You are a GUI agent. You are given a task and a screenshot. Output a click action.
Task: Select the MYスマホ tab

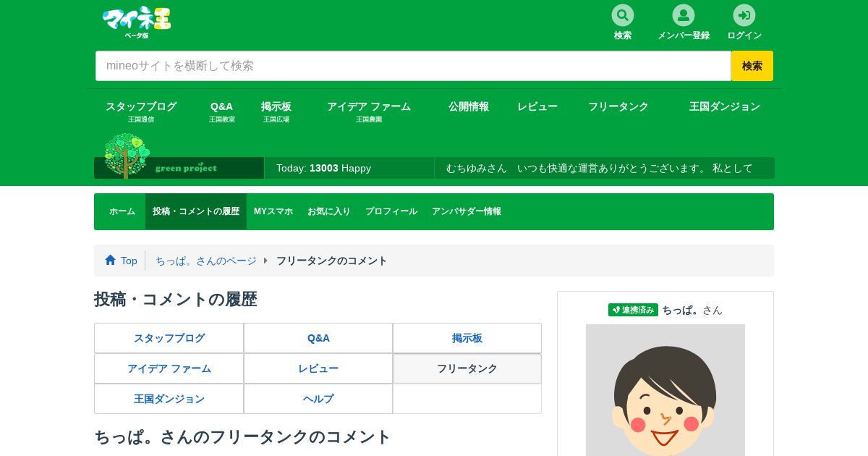point(273,211)
